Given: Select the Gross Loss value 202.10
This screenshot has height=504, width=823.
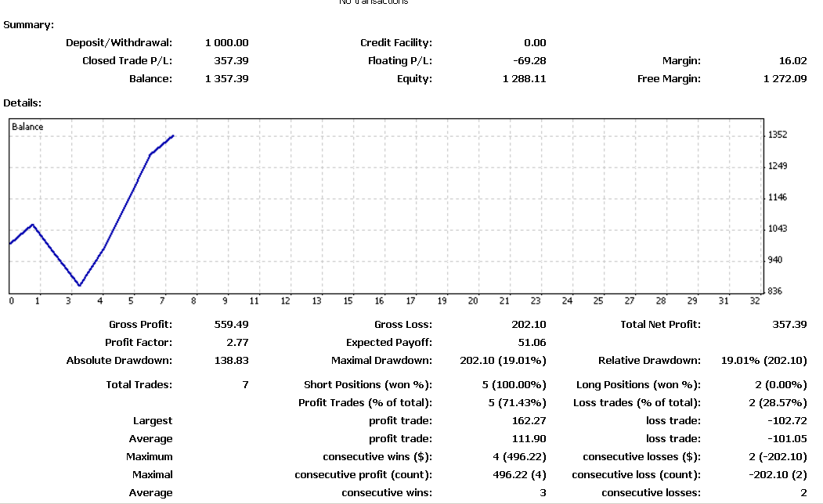Looking at the screenshot, I should (x=529, y=325).
